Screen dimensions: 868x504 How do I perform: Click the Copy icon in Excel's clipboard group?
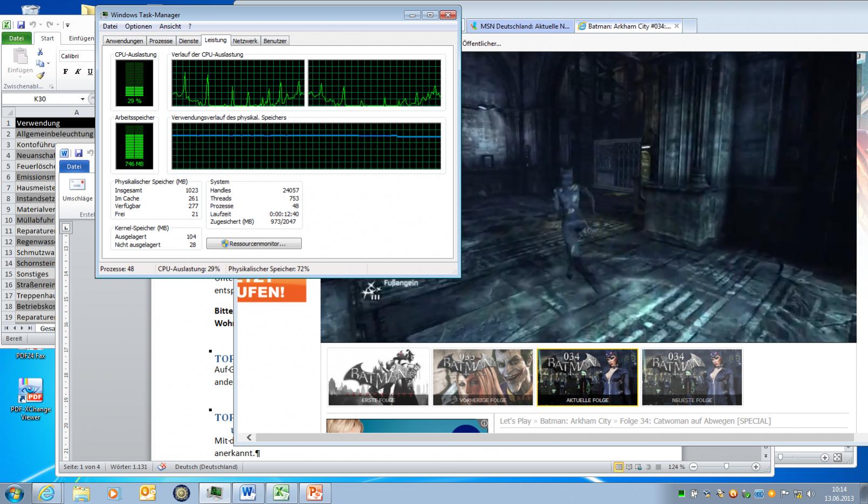click(x=40, y=64)
